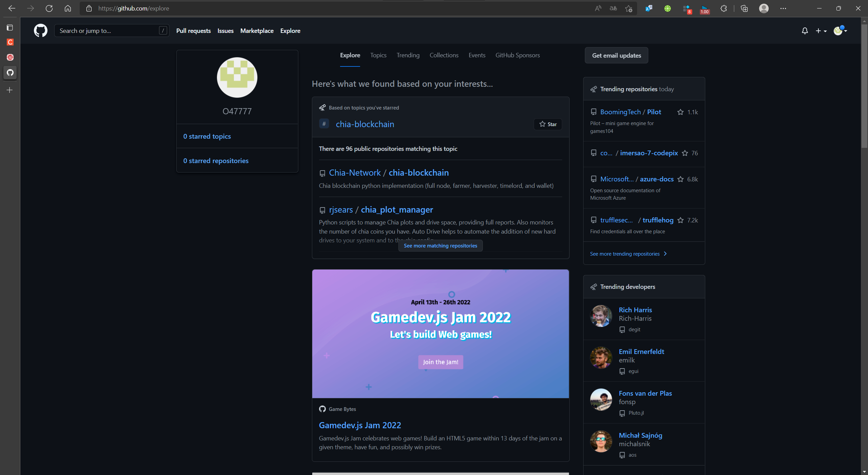Image resolution: width=868 pixels, height=475 pixels.
Task: Click the Get email updates button
Action: pyautogui.click(x=616, y=56)
